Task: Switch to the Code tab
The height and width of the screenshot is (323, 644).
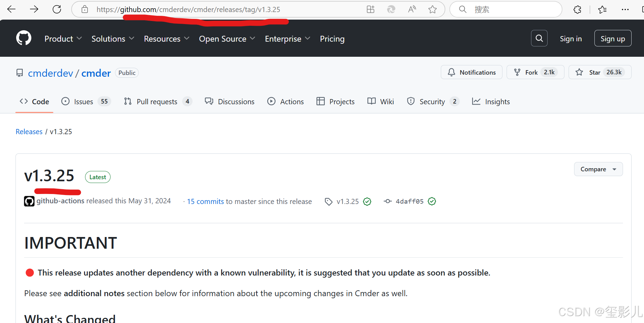Action: tap(34, 101)
